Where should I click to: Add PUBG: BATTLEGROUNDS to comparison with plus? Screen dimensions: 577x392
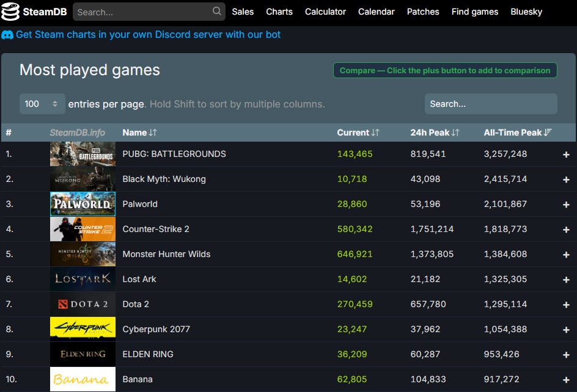click(x=566, y=154)
